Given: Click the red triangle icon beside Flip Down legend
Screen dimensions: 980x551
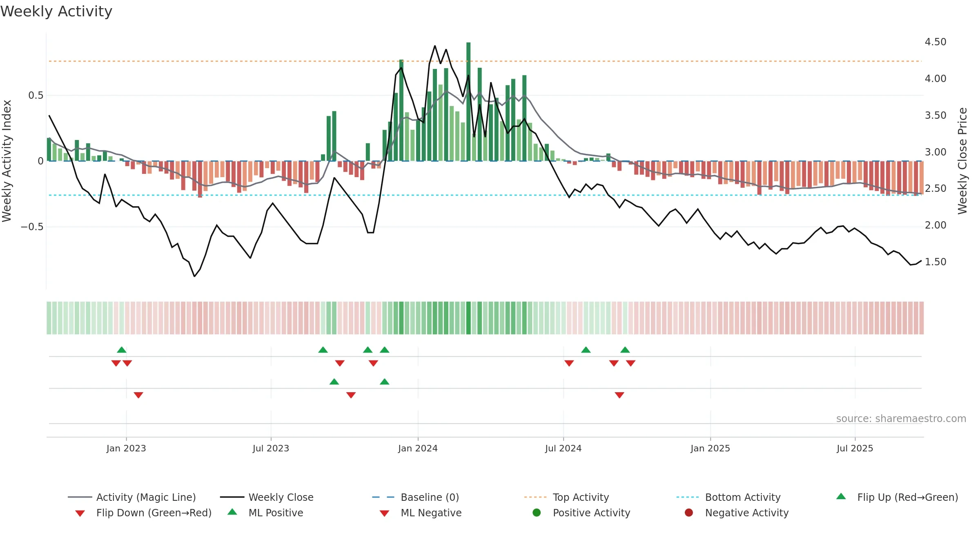Looking at the screenshot, I should (x=80, y=513).
